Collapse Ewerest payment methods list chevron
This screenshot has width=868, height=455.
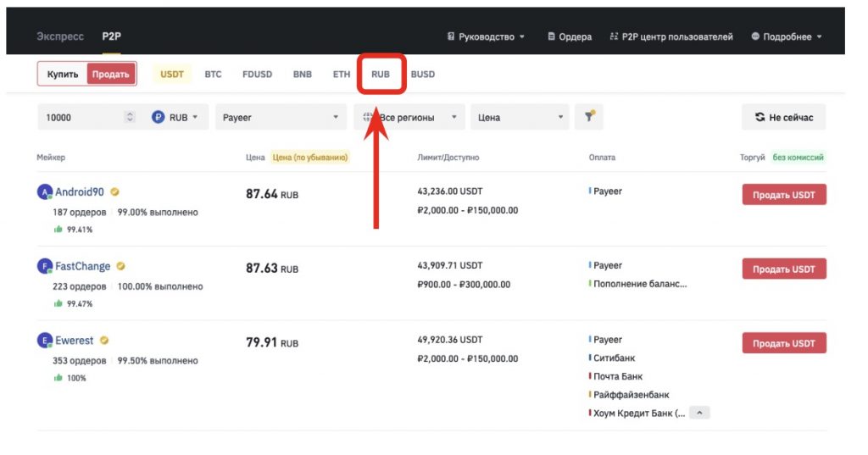(x=699, y=413)
